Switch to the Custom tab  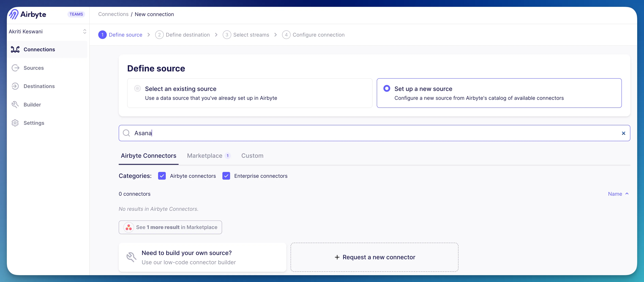tap(252, 156)
